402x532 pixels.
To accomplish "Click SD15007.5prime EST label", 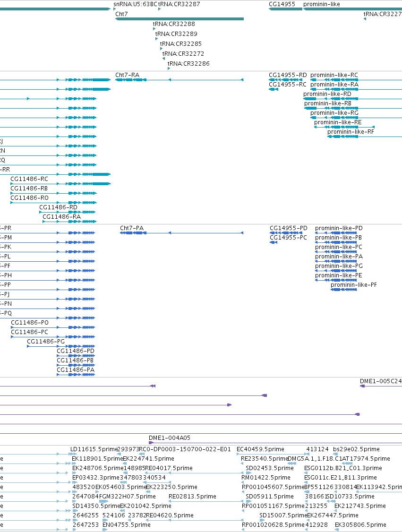I will coord(283,515).
